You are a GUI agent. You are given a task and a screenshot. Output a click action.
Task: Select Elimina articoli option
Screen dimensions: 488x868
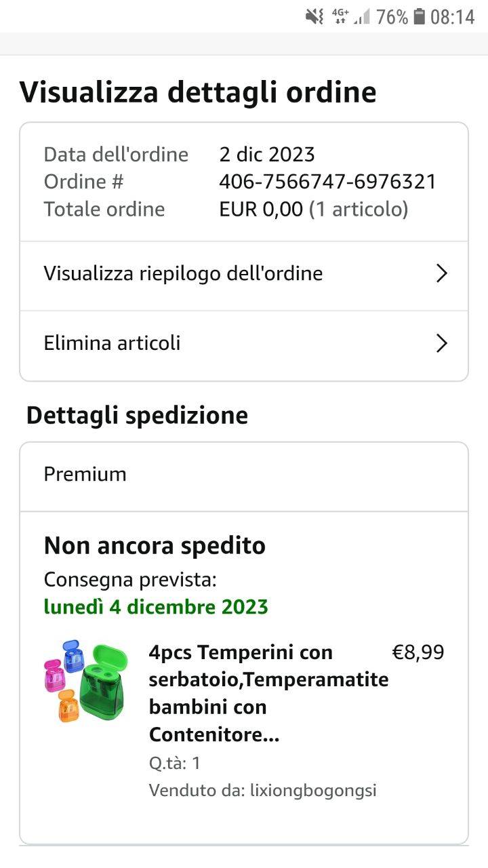[x=113, y=343]
